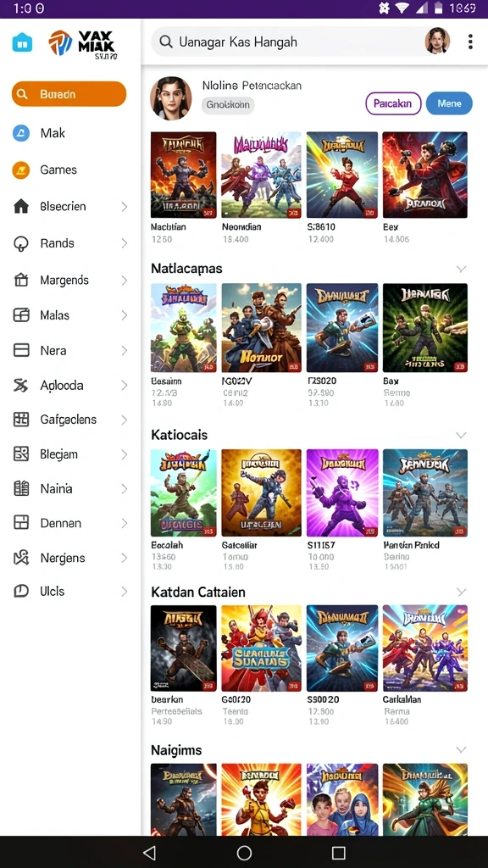Open the user avatar in top bar

point(437,41)
